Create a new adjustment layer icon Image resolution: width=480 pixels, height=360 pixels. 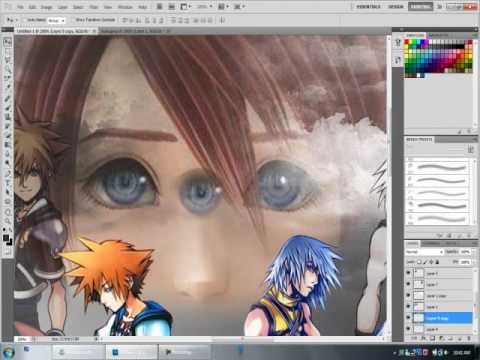(x=441, y=338)
